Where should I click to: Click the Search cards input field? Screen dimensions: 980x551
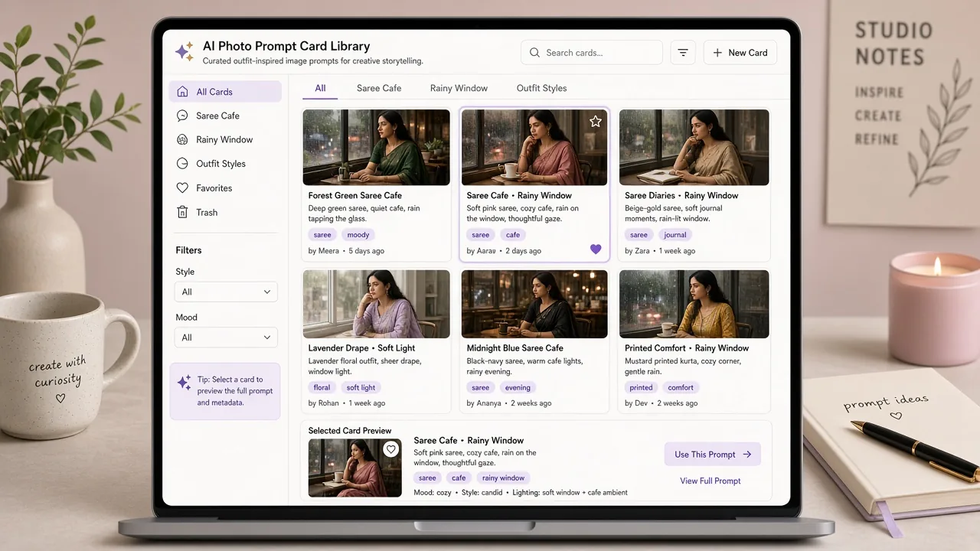point(592,53)
